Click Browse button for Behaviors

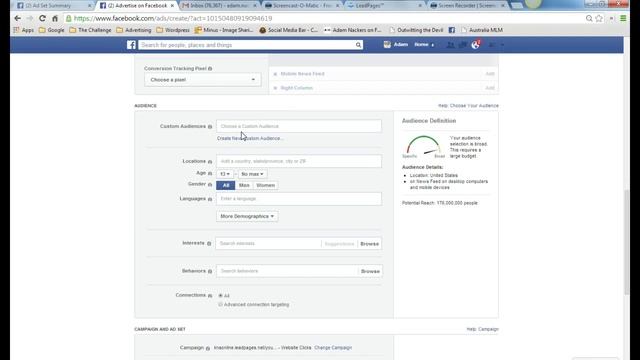[x=370, y=271]
